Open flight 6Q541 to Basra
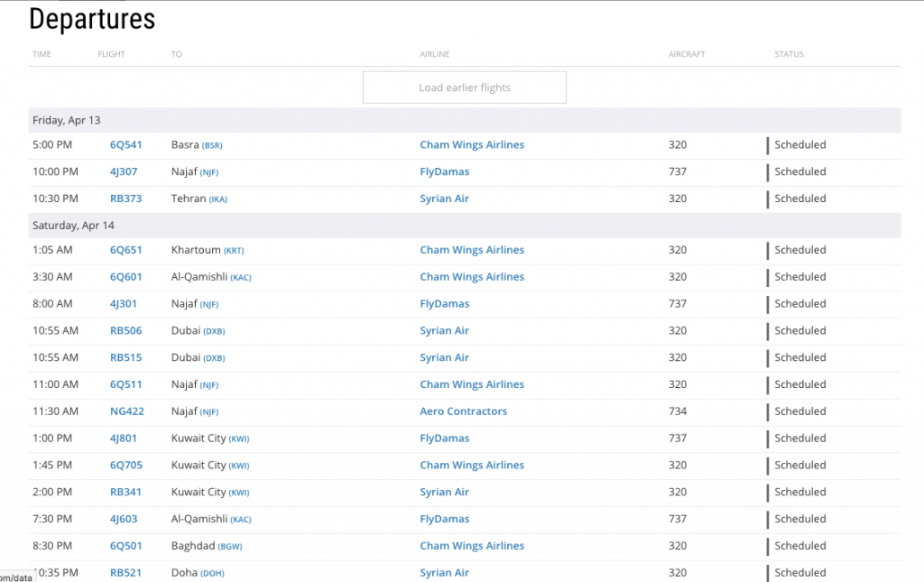Image resolution: width=924 pixels, height=582 pixels. [x=126, y=145]
